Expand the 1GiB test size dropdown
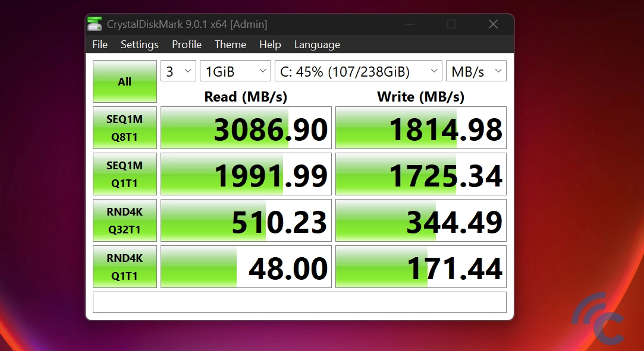The image size is (644, 351). (x=235, y=72)
